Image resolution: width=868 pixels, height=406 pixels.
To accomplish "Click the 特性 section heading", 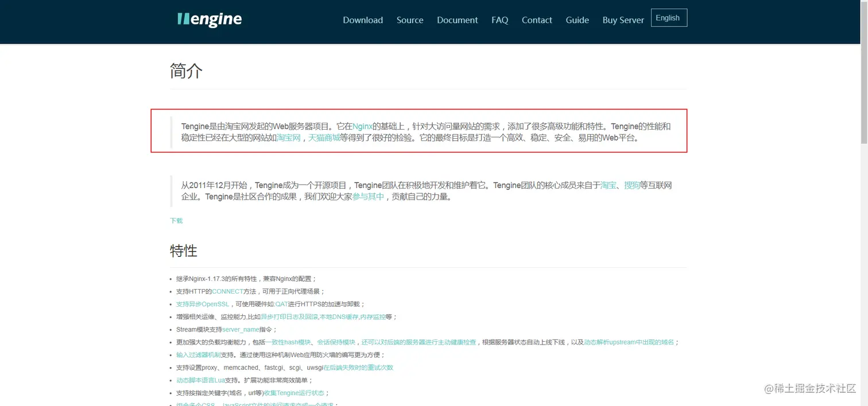I will (x=184, y=251).
